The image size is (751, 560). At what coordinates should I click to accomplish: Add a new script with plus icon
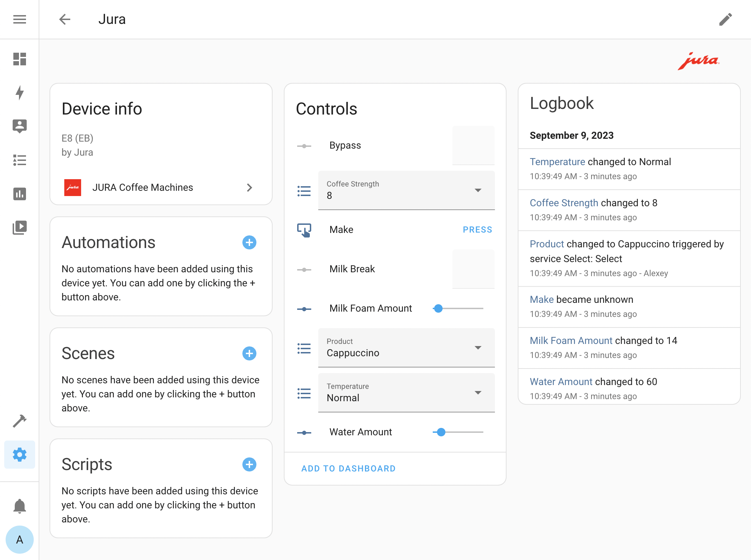pyautogui.click(x=249, y=464)
